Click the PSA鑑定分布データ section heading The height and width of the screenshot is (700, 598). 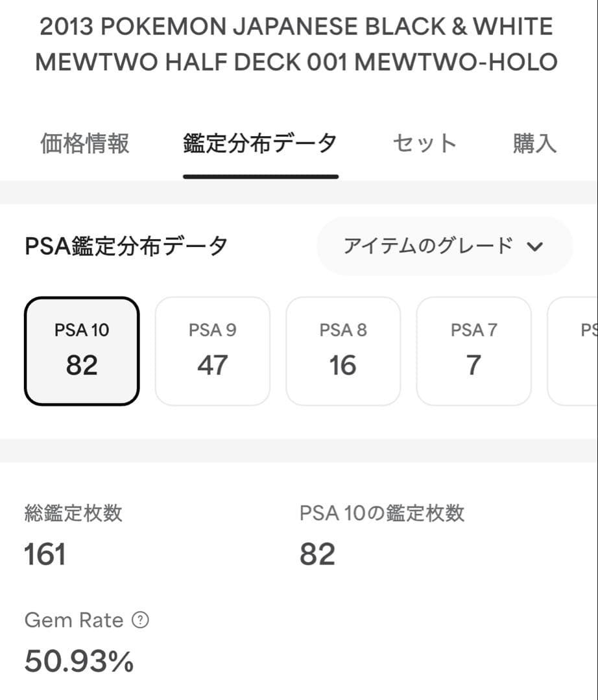[126, 246]
